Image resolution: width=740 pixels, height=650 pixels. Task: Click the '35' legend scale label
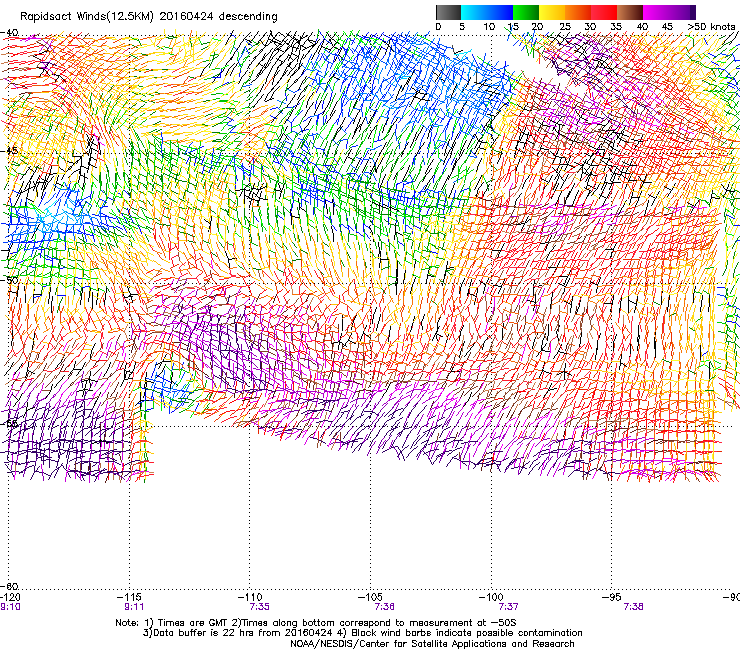coord(616,27)
